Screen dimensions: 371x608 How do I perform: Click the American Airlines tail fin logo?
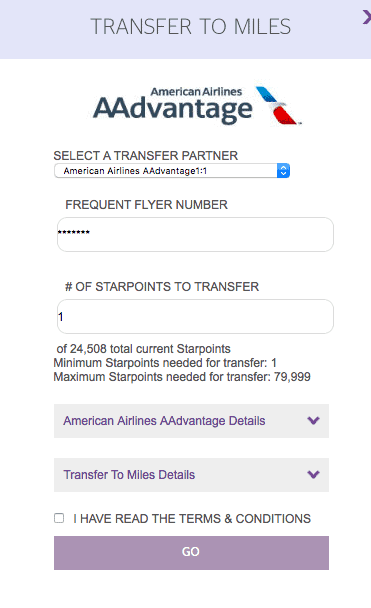click(278, 105)
